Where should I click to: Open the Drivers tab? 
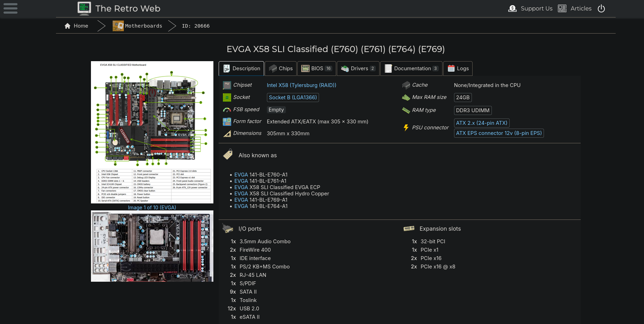click(x=358, y=69)
